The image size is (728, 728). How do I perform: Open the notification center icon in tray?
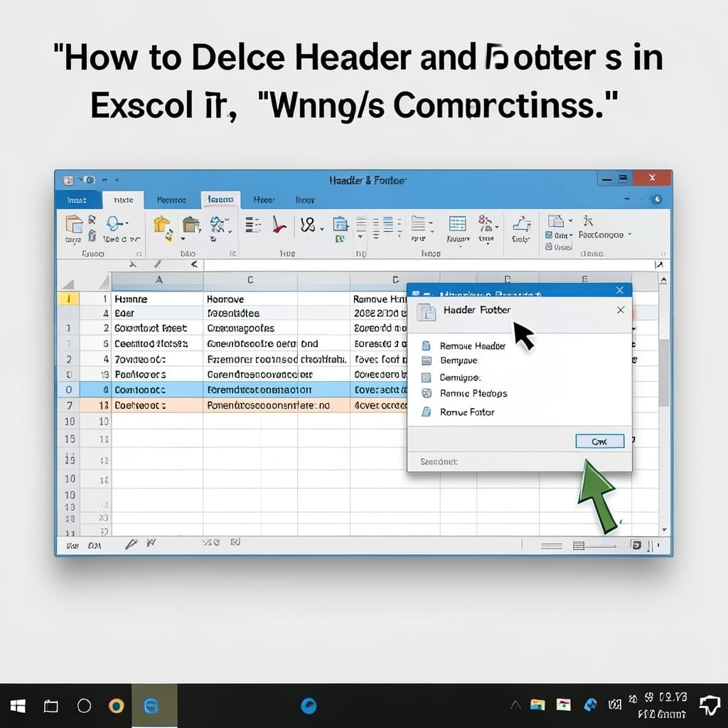click(x=710, y=706)
